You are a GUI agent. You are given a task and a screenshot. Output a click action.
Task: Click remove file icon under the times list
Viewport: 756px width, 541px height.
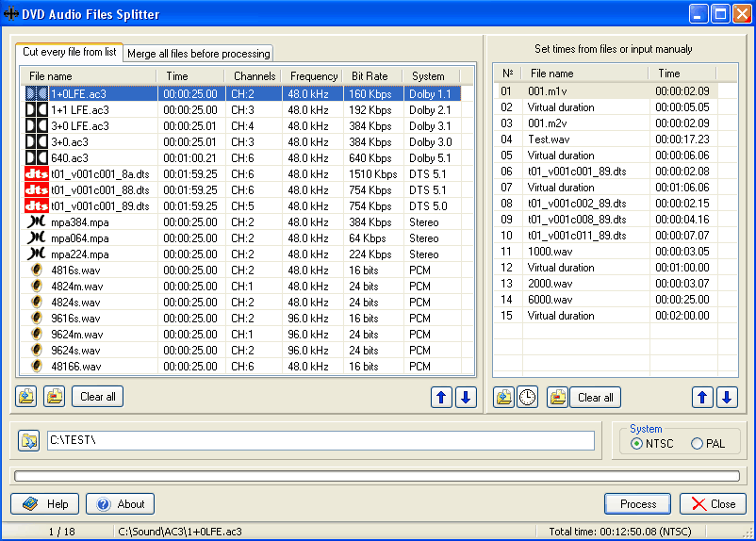[557, 398]
